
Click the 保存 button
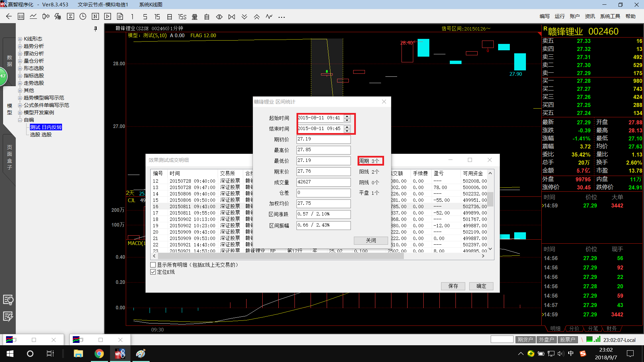click(453, 286)
